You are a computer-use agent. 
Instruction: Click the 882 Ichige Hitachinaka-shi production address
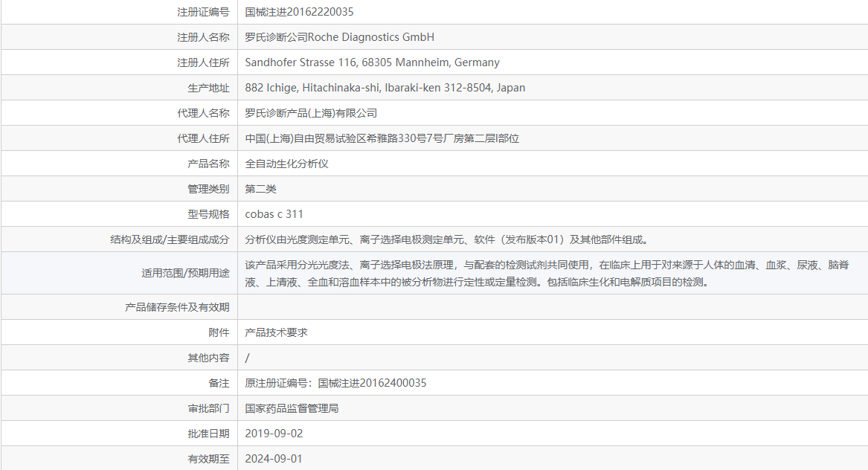(x=385, y=88)
